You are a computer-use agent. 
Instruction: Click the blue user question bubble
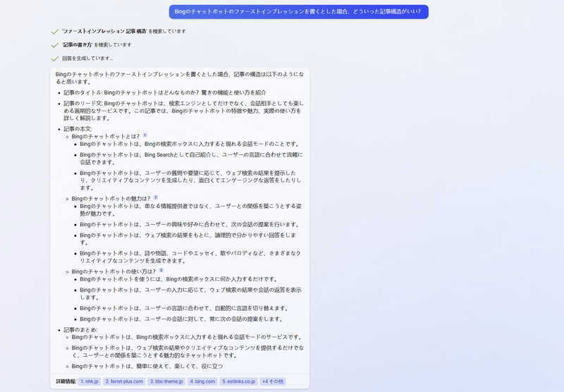[298, 11]
